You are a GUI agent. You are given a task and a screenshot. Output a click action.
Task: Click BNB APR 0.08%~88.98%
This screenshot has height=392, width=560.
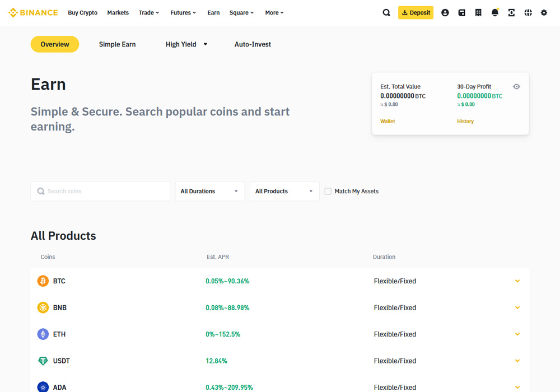pyautogui.click(x=227, y=307)
